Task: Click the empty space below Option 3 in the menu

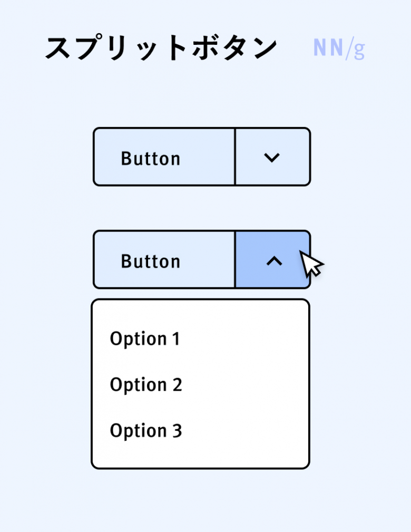Action: [x=200, y=454]
